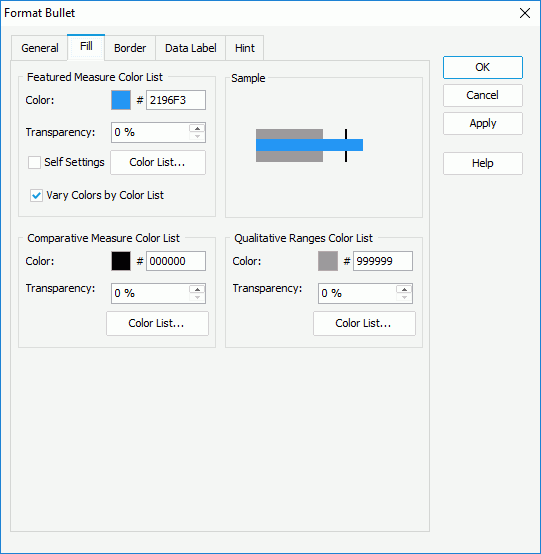Increase Featured Measure transparency with up arrow

pos(197,129)
